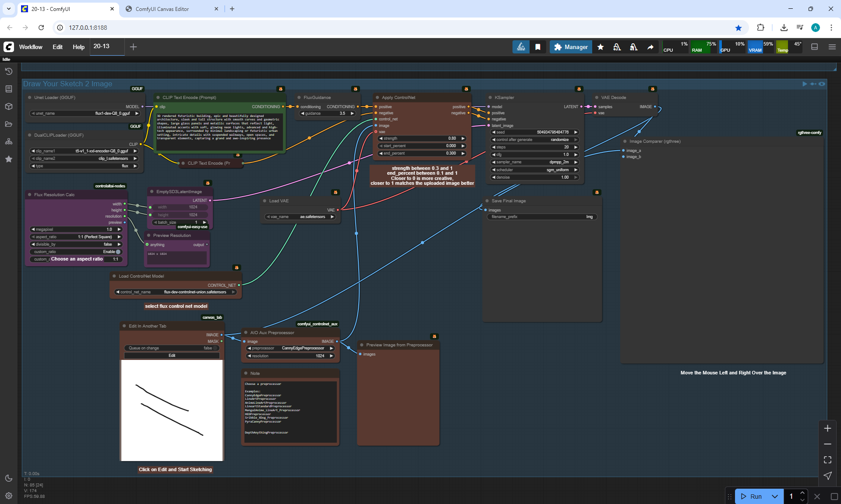Open settings gear in sidebar
This screenshot has width=841, height=504.
(9, 496)
